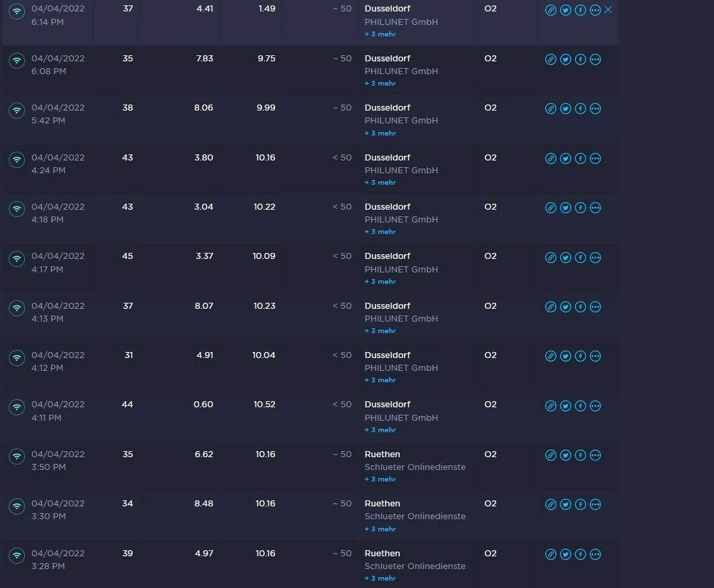Select 'Dusseldorf' server on the 5:42 PM row
This screenshot has height=588, width=714.
point(388,107)
